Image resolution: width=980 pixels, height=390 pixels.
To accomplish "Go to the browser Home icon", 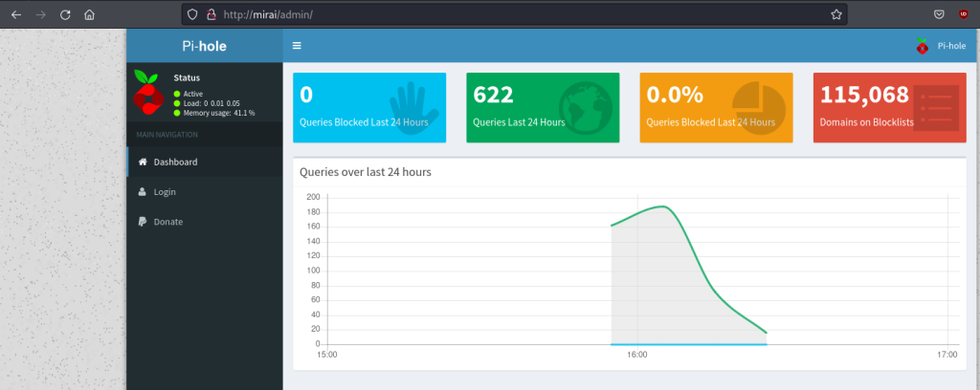I will point(89,14).
